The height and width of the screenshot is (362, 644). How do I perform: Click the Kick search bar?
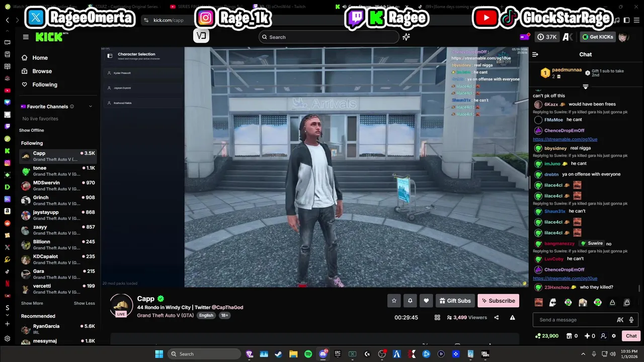pos(329,37)
